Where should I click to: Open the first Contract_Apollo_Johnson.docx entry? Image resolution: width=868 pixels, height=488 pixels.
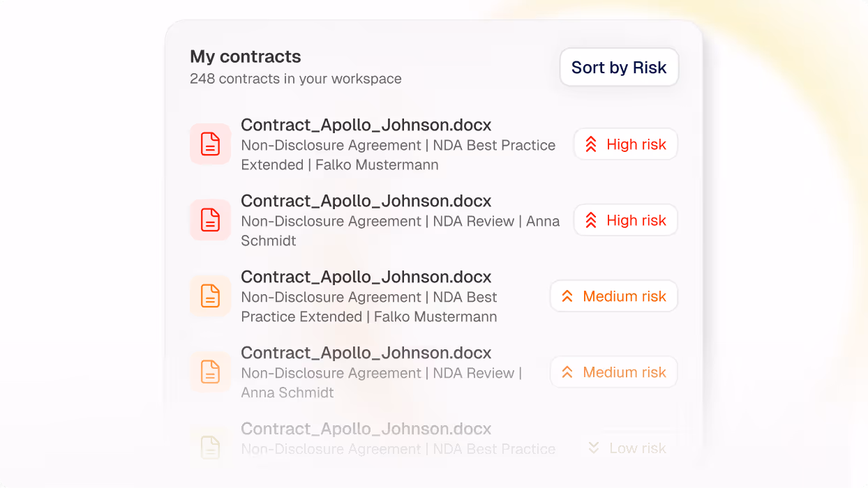point(366,124)
